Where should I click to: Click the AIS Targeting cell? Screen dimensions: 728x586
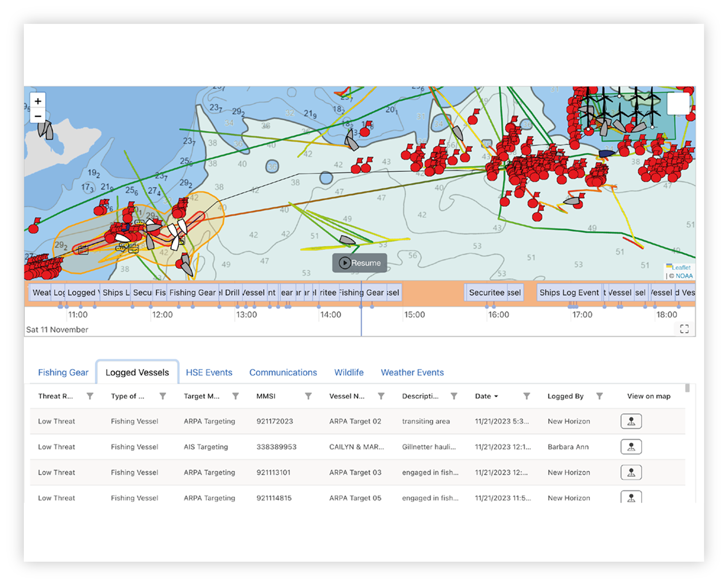[x=206, y=447]
